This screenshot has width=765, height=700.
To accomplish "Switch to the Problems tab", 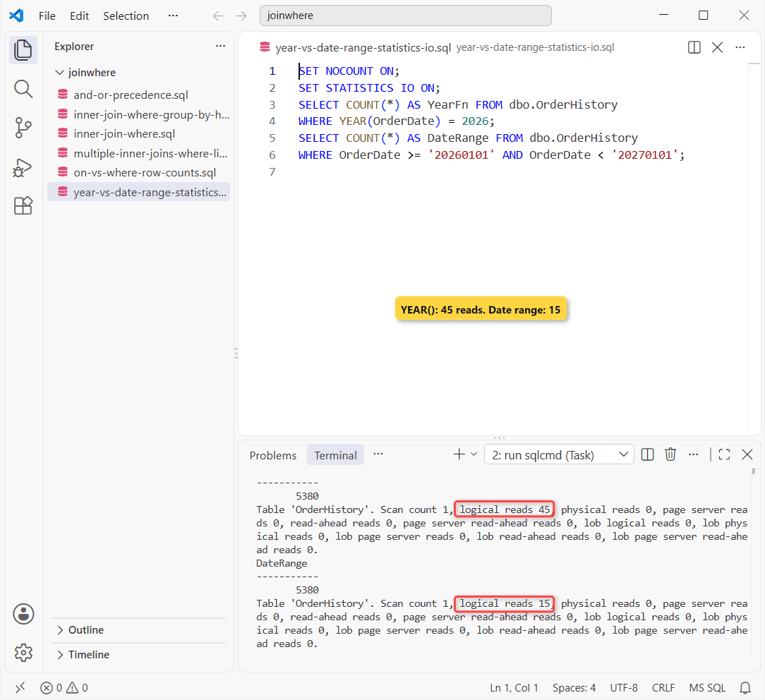I will (x=272, y=455).
